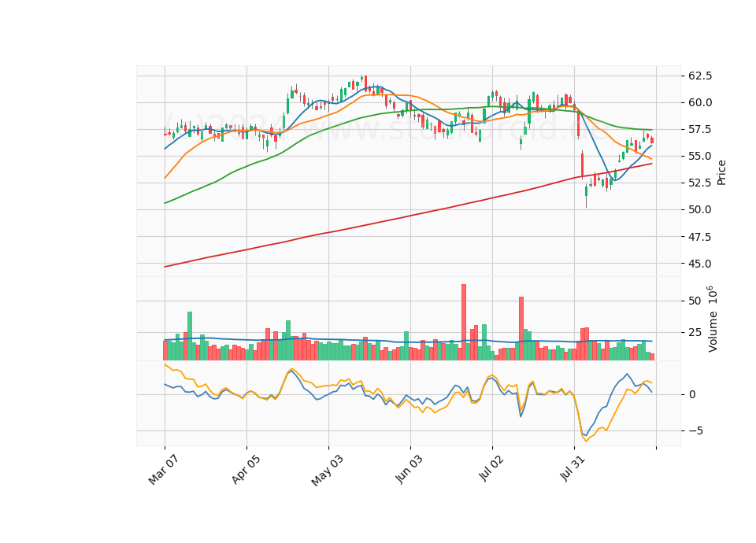Click the 47.5 price axis value
756x543 pixels.
click(700, 237)
